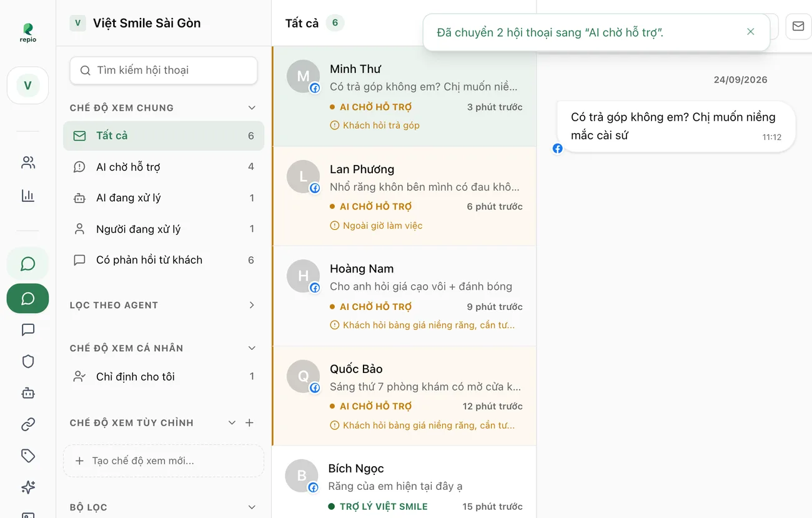Select the light green chat bubble rail icon
812x518 pixels.
(x=28, y=264)
